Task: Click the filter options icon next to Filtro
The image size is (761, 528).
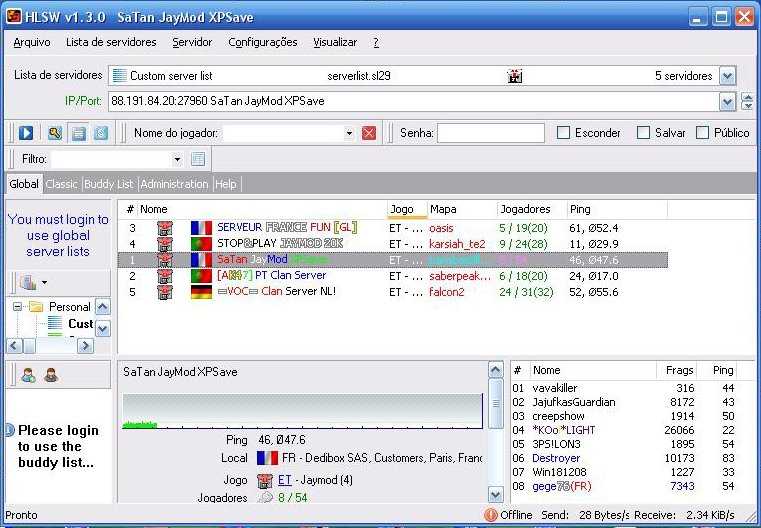Action: point(198,159)
